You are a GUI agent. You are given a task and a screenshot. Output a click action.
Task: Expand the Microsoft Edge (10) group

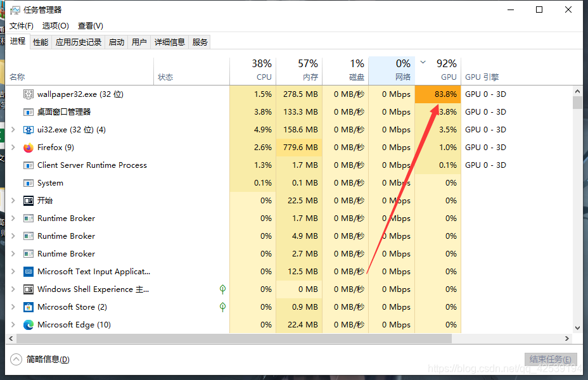(x=13, y=324)
